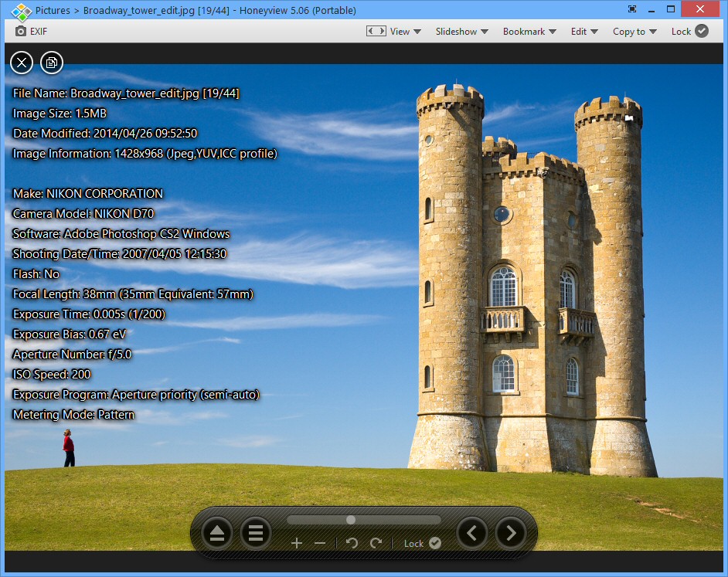This screenshot has width=728, height=577.
Task: Rotate image counterclockwise
Action: [352, 543]
